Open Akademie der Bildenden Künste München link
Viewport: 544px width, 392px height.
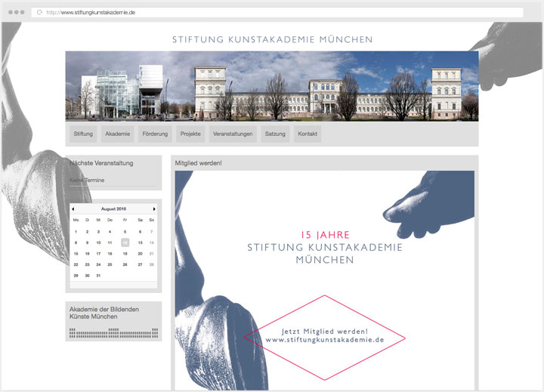pyautogui.click(x=104, y=313)
